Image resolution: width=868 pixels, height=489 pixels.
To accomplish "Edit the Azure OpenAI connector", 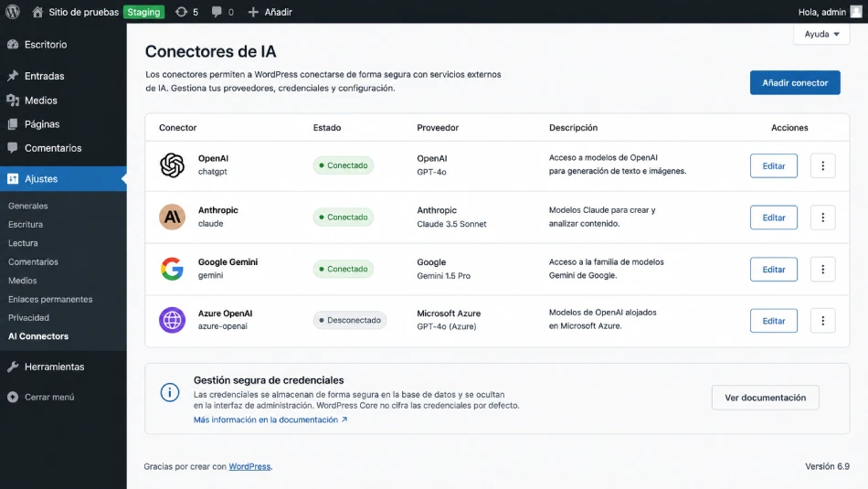I will coord(773,321).
